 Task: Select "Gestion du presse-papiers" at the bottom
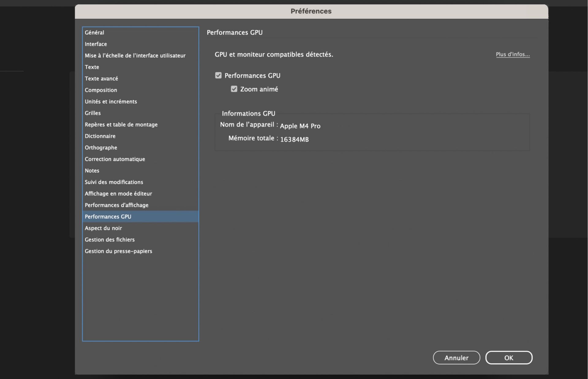(119, 251)
